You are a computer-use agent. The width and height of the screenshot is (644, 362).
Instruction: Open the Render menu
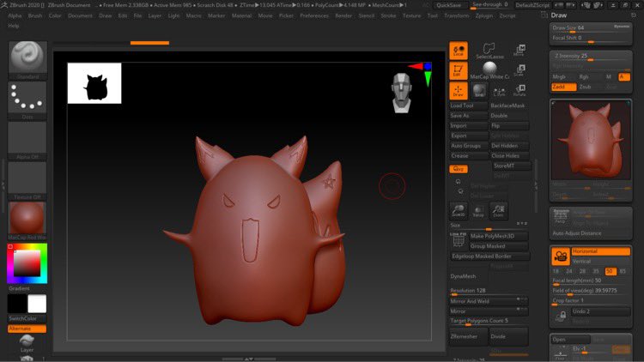343,15
